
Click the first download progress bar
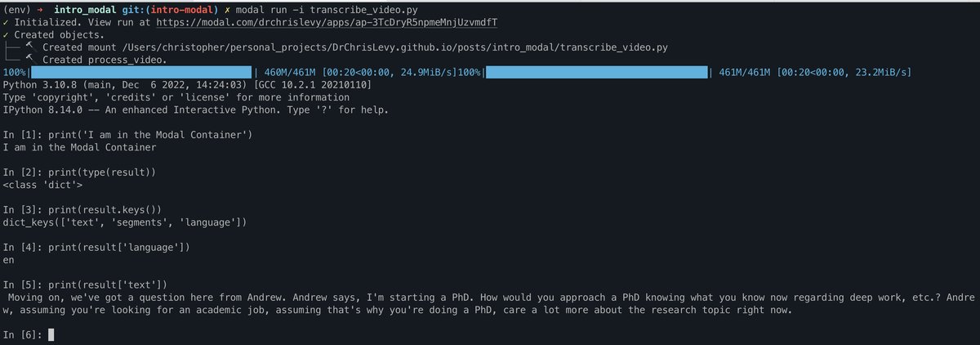pyautogui.click(x=142, y=73)
